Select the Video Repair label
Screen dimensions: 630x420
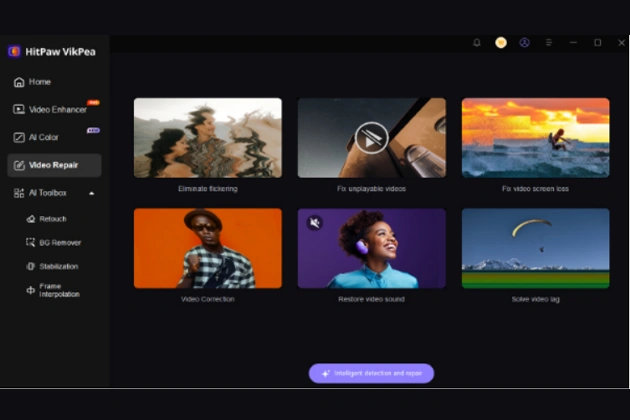pos(53,165)
